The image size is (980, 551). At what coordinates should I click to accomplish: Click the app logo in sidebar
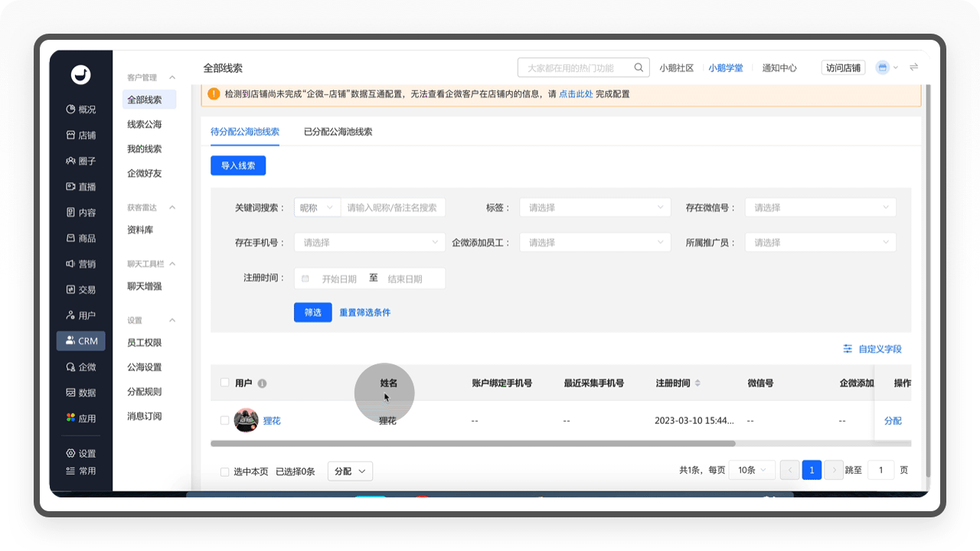(x=80, y=74)
